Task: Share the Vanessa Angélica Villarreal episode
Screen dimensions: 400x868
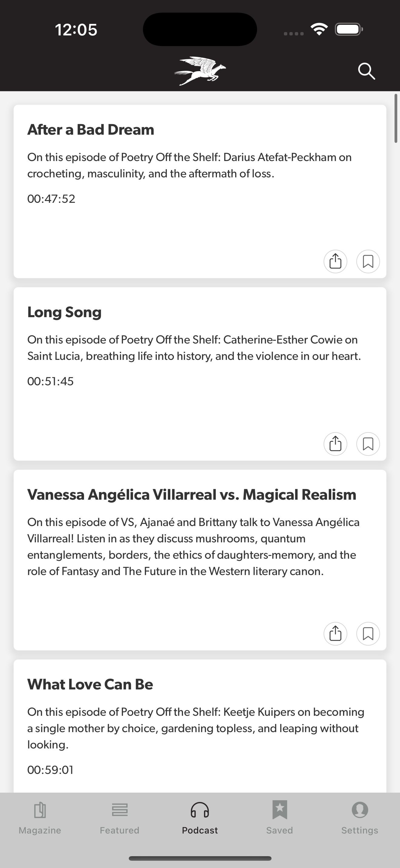Action: tap(335, 633)
